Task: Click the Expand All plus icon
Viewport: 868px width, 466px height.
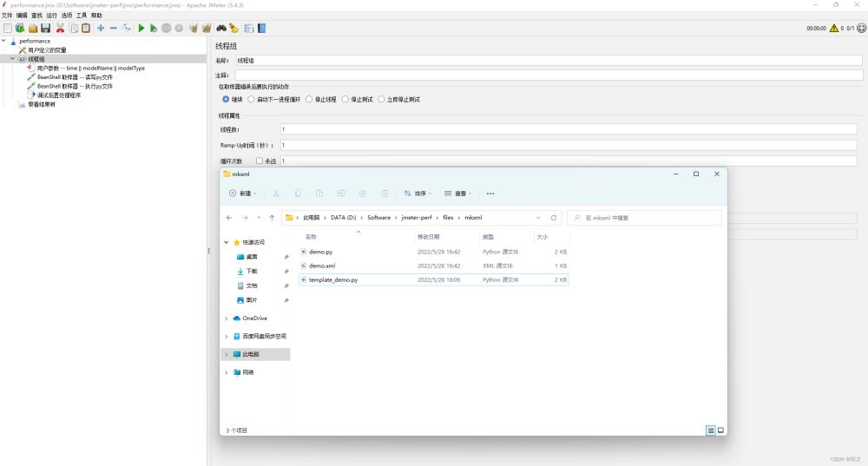Action: (101, 29)
